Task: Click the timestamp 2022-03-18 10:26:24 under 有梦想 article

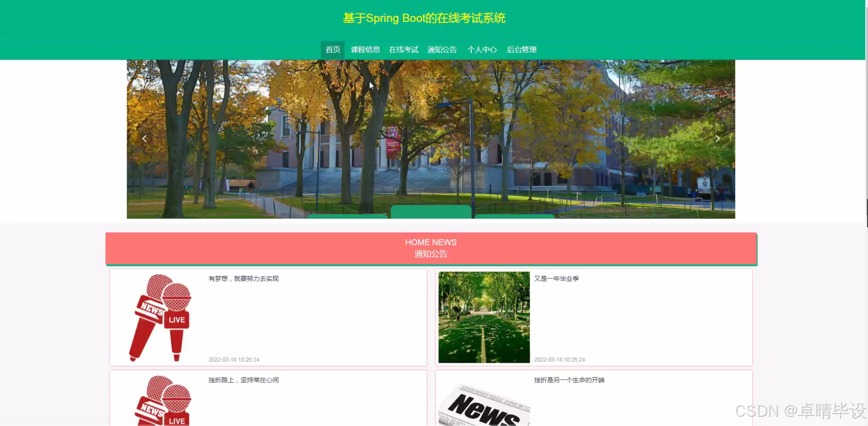Action: pyautogui.click(x=234, y=359)
